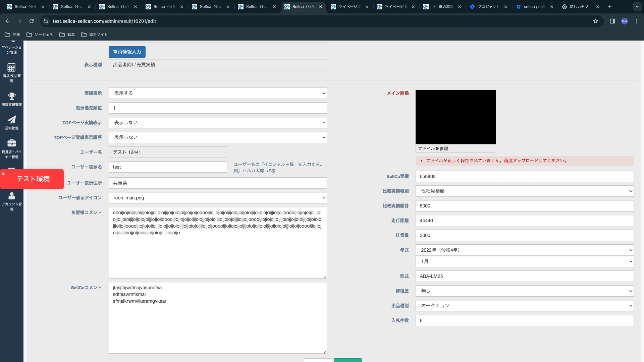Close the red テスト環境 banner
Viewport: 644px width, 362px height.
3,174
